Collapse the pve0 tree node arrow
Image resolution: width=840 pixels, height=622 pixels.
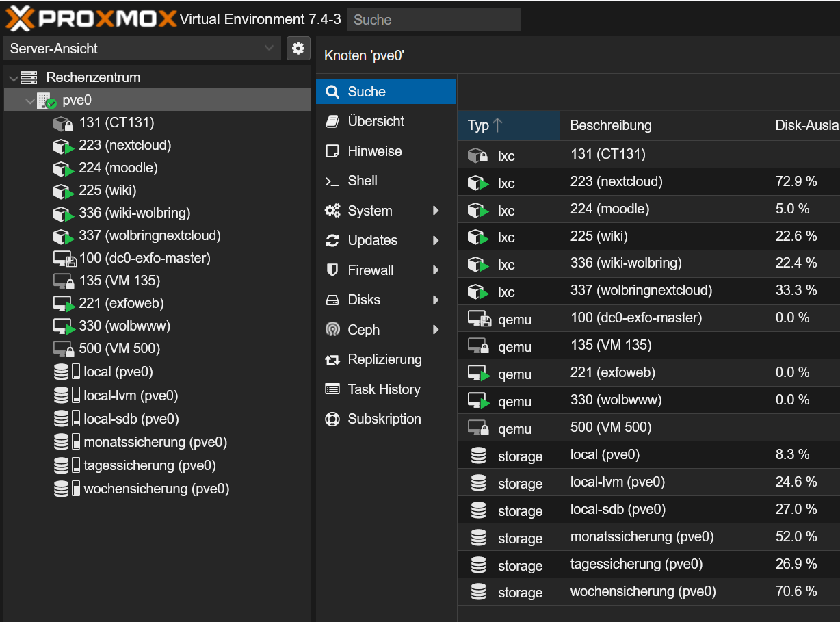point(29,101)
